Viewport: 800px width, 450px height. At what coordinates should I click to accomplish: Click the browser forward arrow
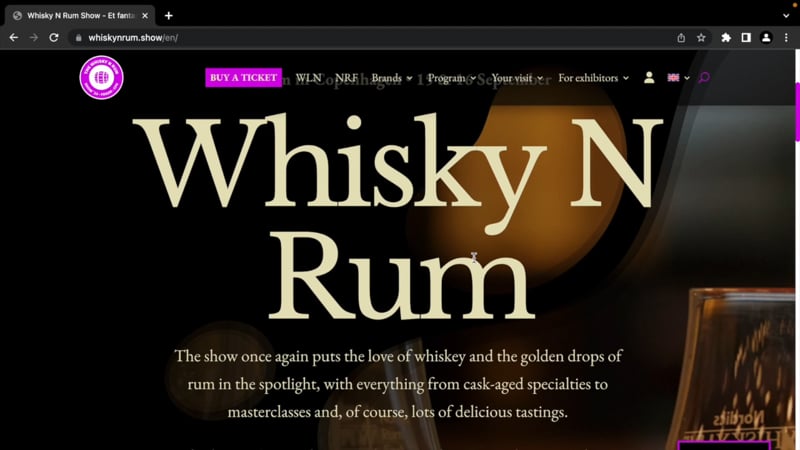pyautogui.click(x=34, y=38)
